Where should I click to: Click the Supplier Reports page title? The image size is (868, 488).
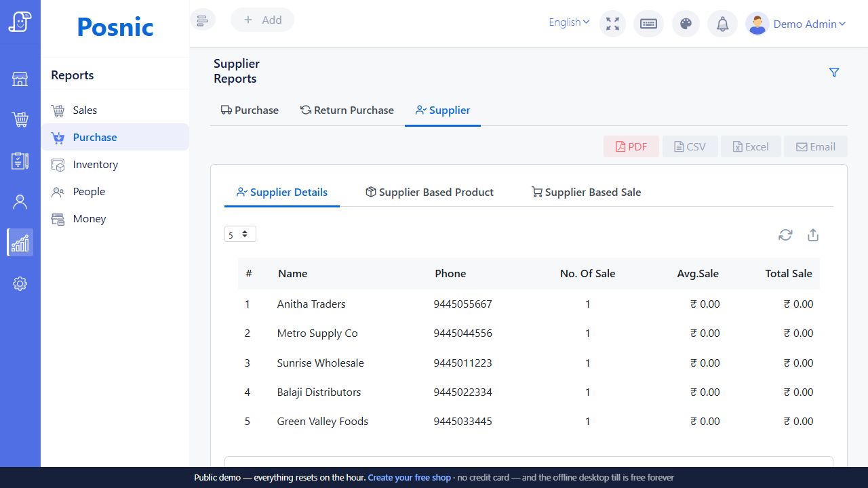237,71
